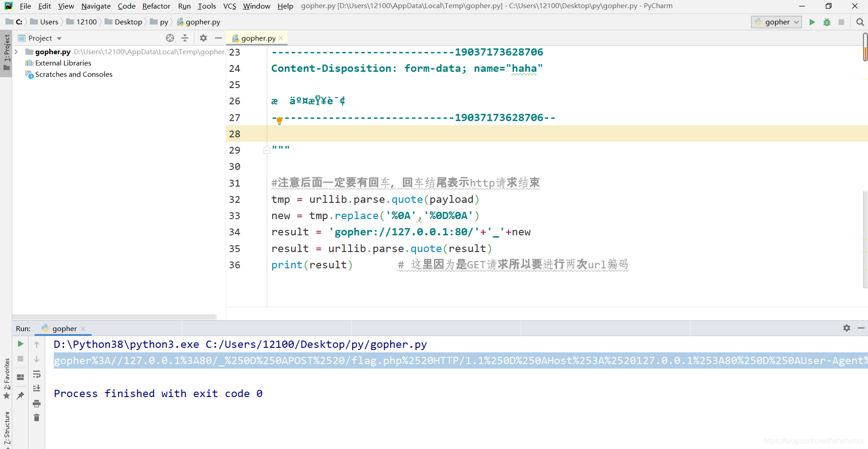
Task: Print the Run console output
Action: (37, 403)
